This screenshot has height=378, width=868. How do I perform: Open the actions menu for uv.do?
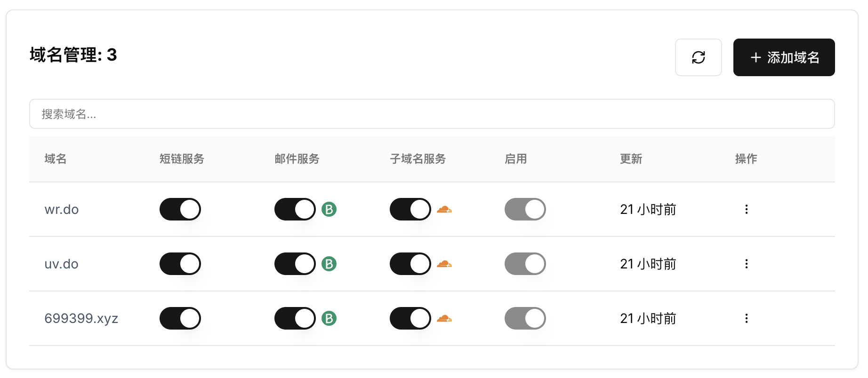pyautogui.click(x=746, y=264)
